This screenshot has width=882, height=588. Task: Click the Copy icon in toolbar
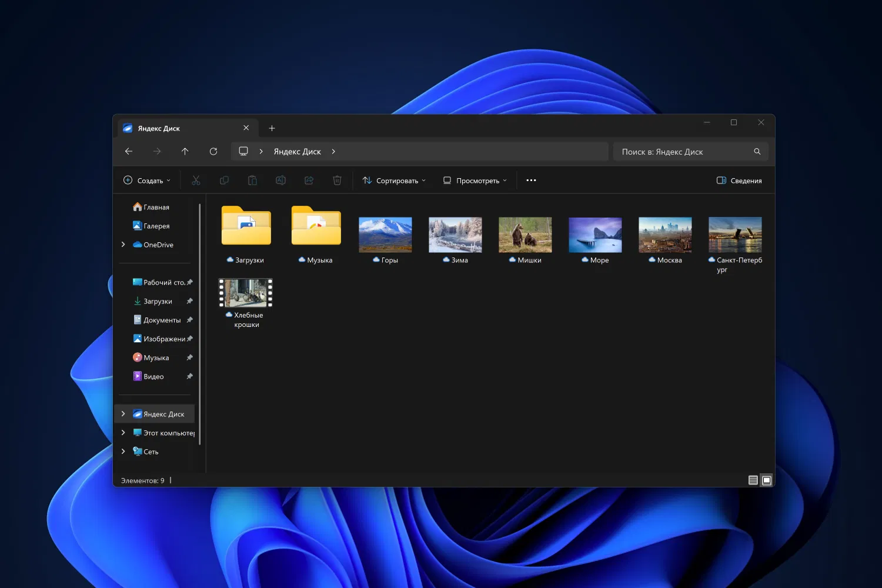pos(224,181)
